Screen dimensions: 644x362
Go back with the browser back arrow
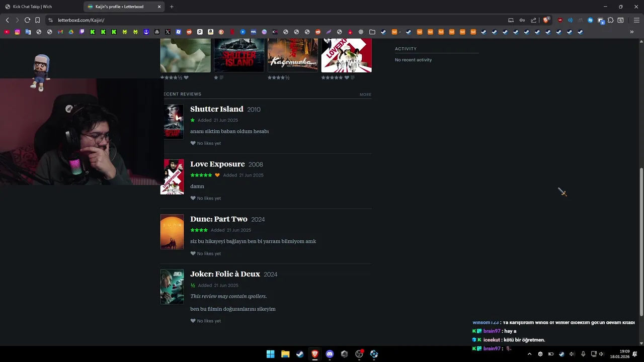click(x=7, y=20)
